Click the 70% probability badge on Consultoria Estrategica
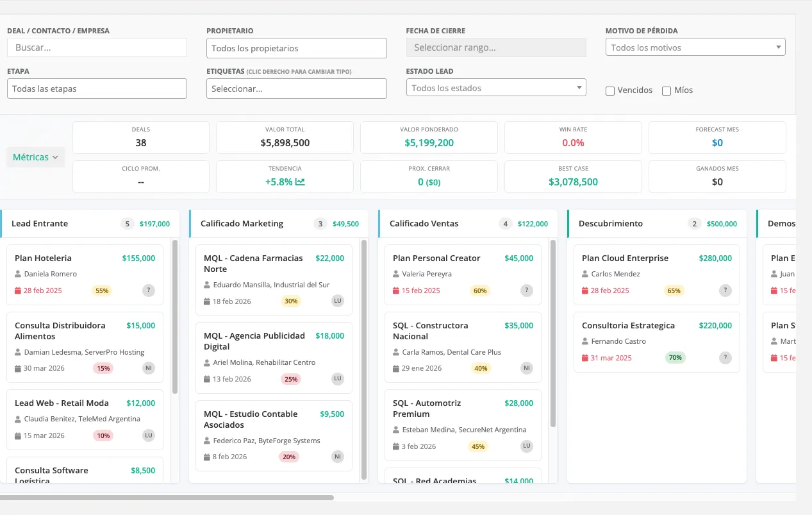This screenshot has width=812, height=515. (x=674, y=358)
